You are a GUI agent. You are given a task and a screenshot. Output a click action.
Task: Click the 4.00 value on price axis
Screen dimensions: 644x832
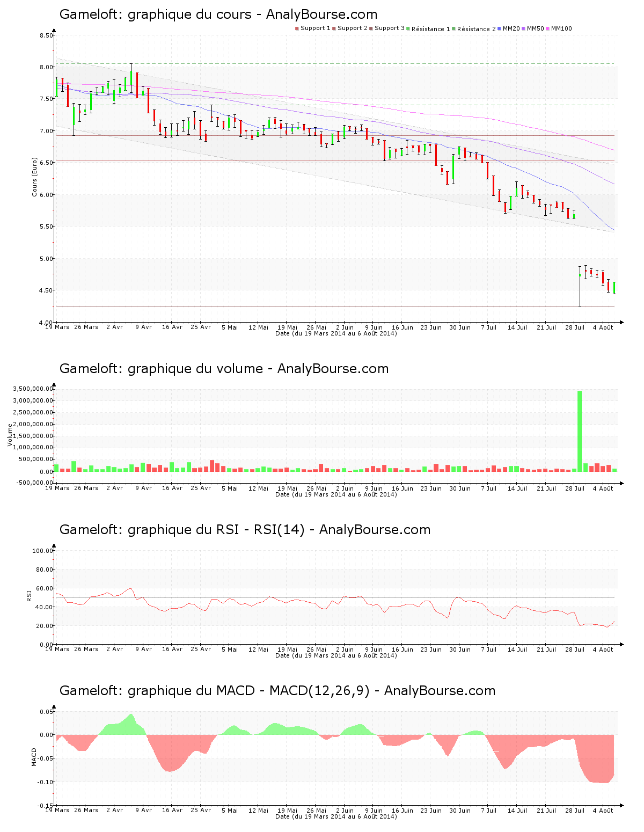click(46, 323)
